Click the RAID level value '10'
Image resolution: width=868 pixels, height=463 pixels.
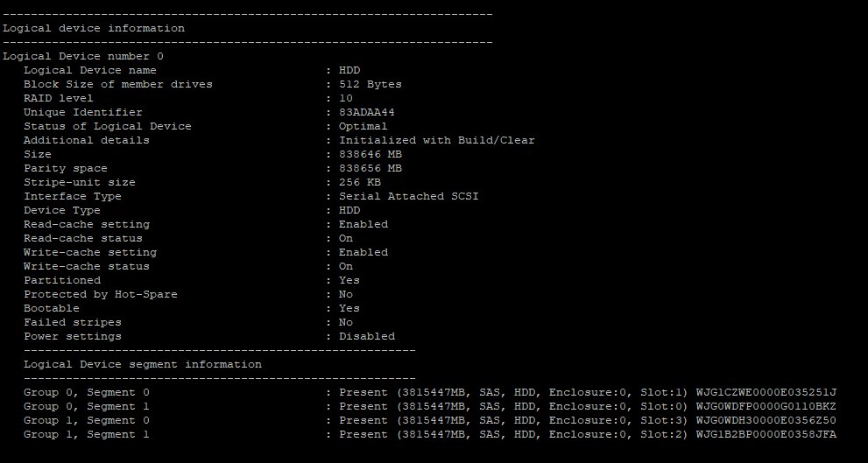coord(346,98)
